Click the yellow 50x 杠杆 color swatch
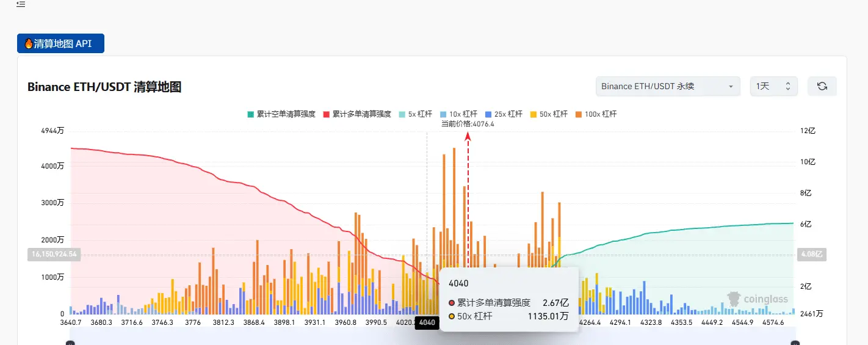The height and width of the screenshot is (345, 868). (533, 114)
